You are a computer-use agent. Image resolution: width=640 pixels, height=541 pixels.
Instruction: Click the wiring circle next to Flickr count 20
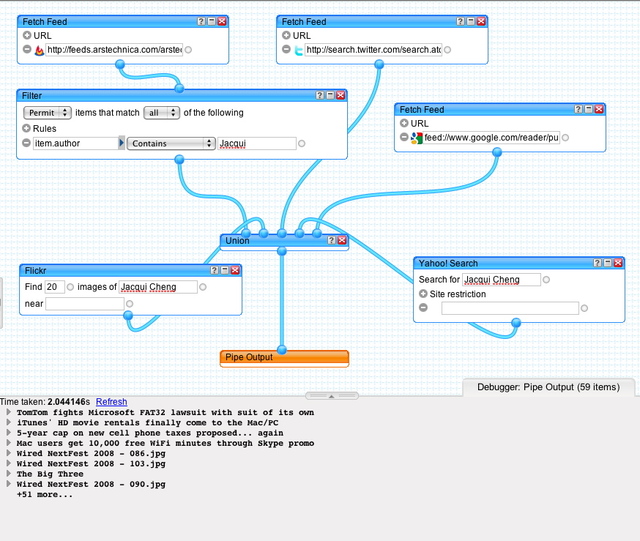70,287
